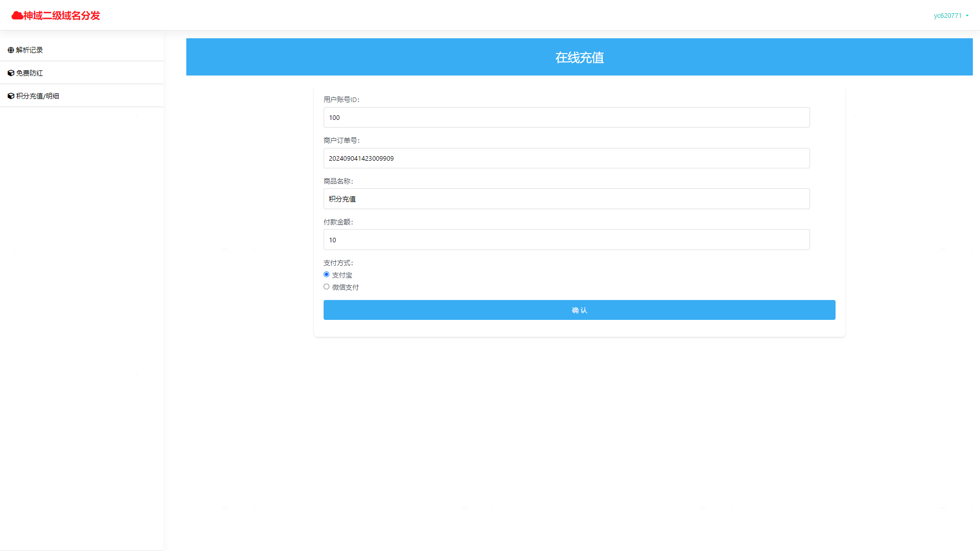
Task: Click the 微信支付 label text
Action: [346, 287]
